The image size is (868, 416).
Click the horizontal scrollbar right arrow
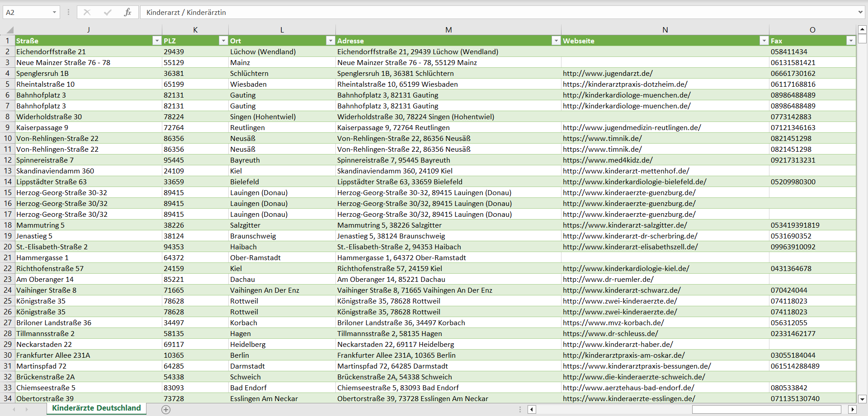pyautogui.click(x=853, y=410)
